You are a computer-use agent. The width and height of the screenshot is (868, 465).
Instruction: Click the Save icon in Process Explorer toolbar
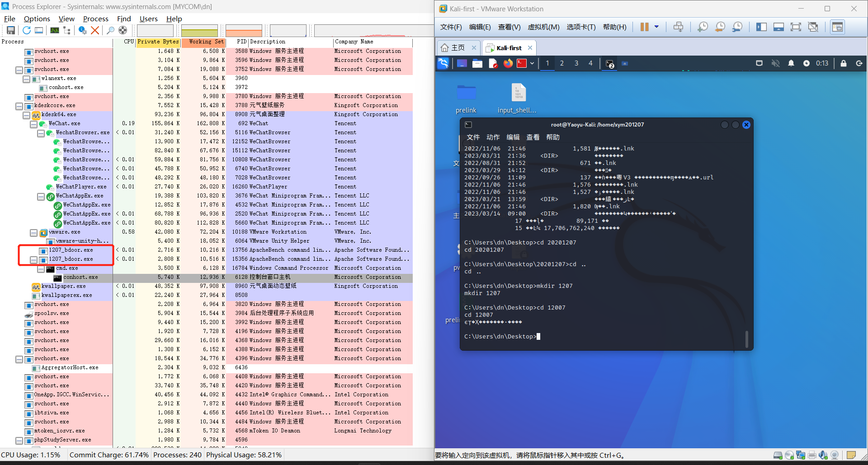click(x=10, y=30)
